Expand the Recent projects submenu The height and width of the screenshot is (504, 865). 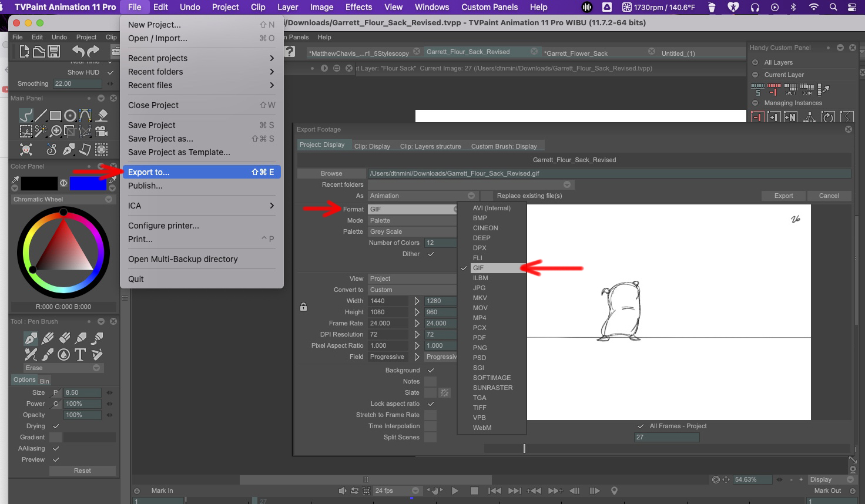[x=202, y=58]
